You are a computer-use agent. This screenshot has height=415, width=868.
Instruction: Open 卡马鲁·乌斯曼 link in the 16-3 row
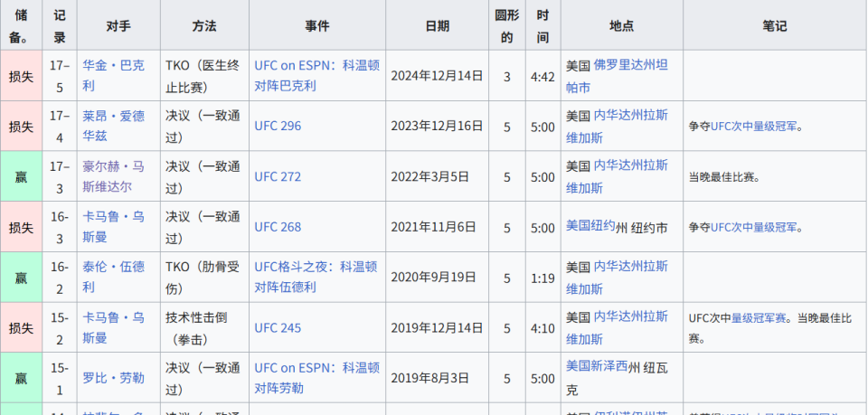[x=114, y=227]
